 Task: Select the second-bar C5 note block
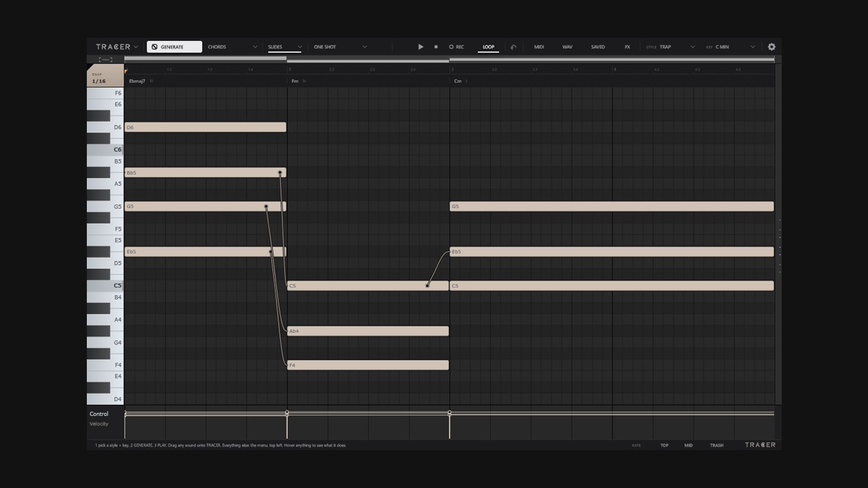(x=368, y=286)
